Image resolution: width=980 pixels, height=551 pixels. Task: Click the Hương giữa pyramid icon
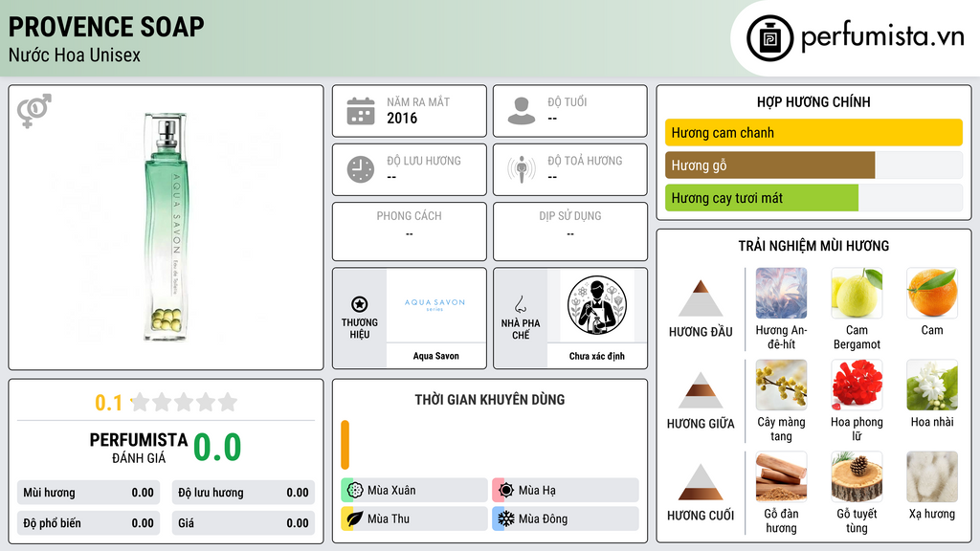701,390
